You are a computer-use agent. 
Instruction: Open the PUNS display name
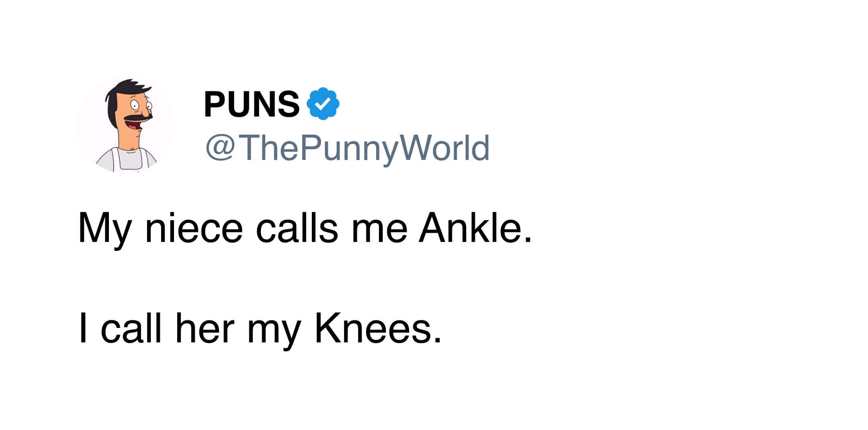[x=252, y=104]
